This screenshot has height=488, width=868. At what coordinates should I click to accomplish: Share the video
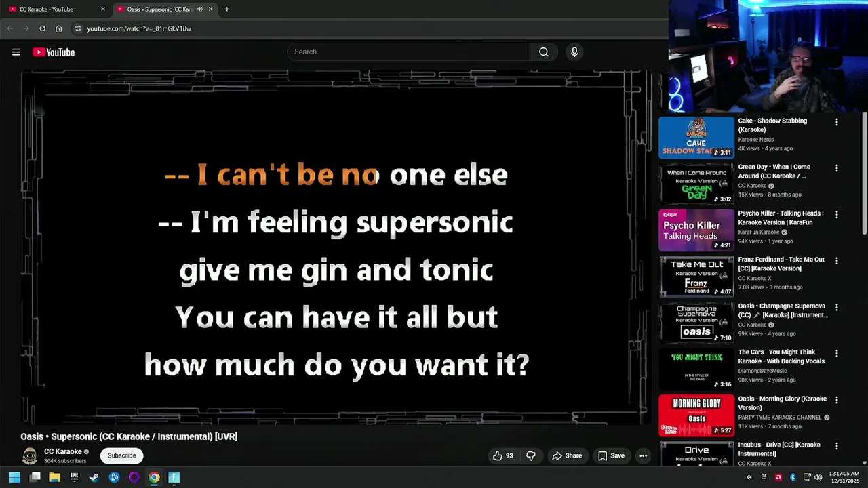[x=567, y=455]
